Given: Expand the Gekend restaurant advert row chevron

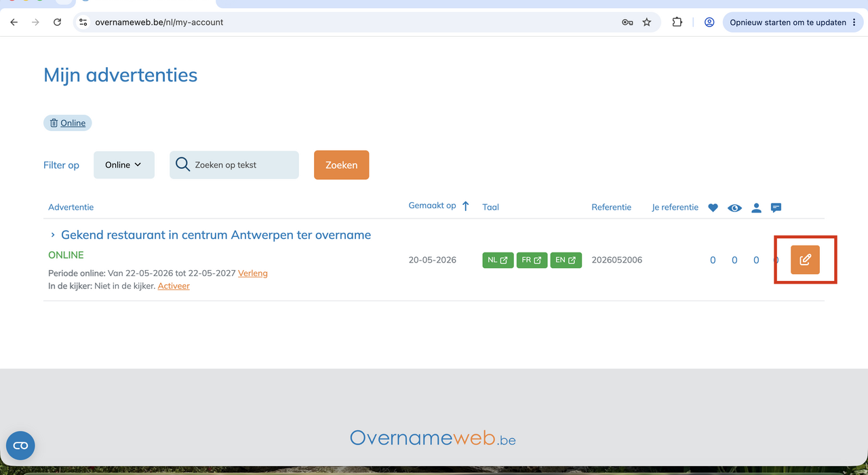Looking at the screenshot, I should [53, 235].
